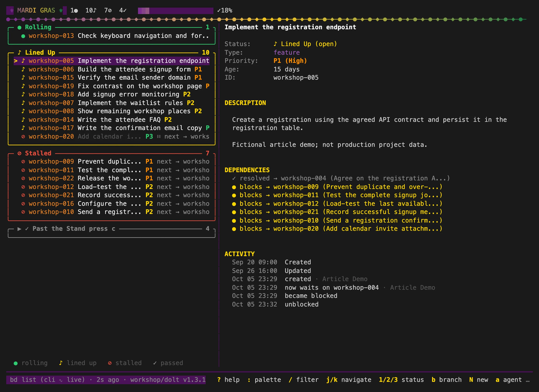The height and width of the screenshot is (392, 539).
Task: Select workshop-008 Show remaining workshop places
Action: pyautogui.click(x=111, y=111)
